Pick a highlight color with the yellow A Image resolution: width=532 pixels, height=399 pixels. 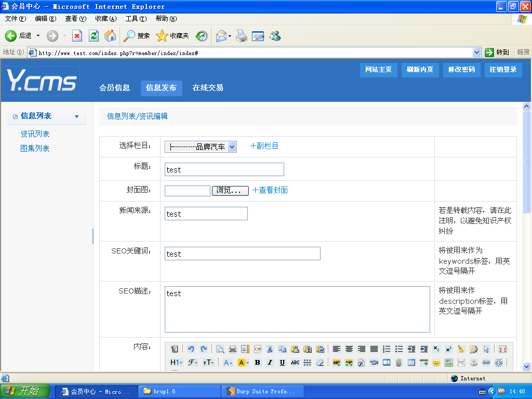point(243,362)
